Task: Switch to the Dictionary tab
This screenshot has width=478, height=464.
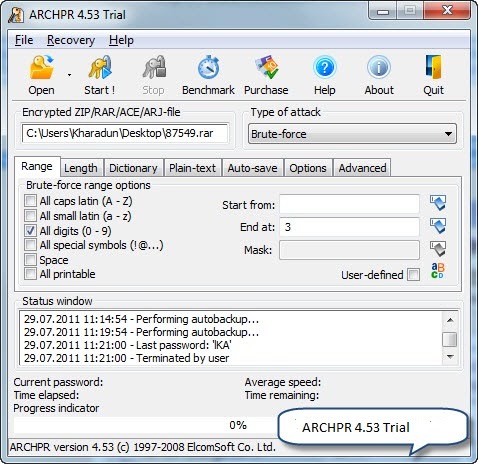Action: (133, 168)
